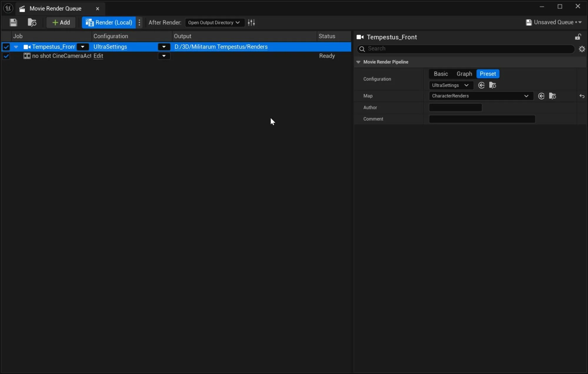
Task: Click Edit link for the shot row
Action: click(98, 56)
